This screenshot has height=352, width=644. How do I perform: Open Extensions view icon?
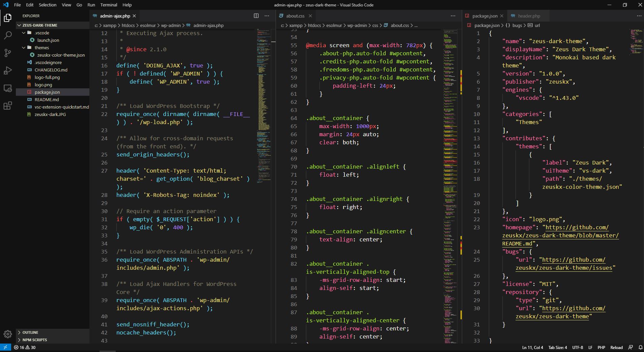pyautogui.click(x=7, y=106)
